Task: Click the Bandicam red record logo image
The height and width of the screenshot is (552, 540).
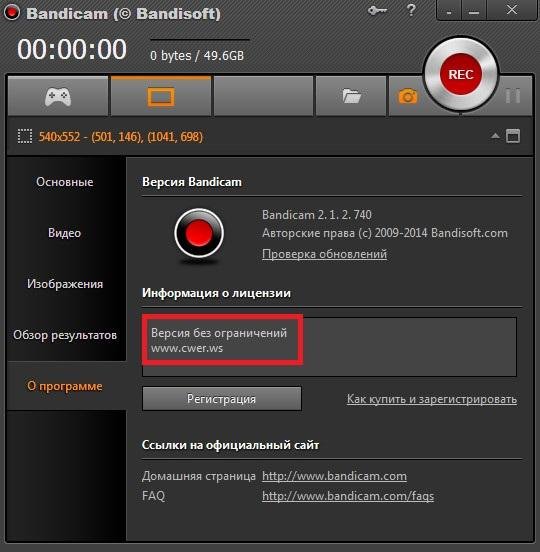Action: click(199, 234)
